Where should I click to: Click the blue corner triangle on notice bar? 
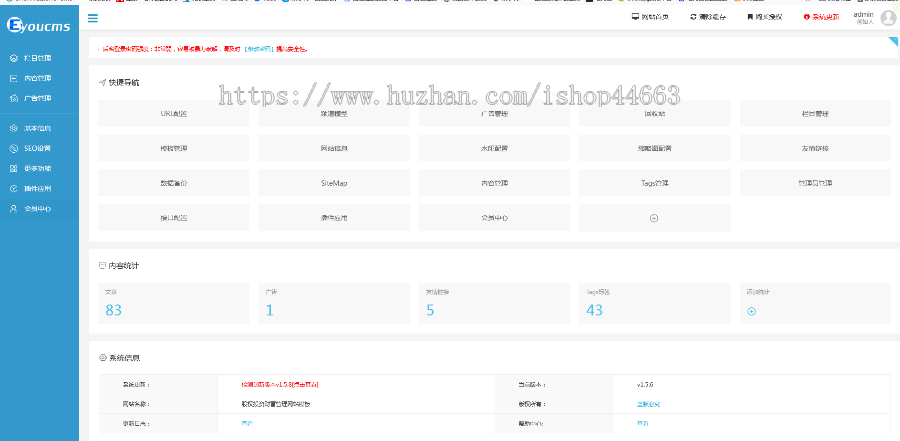(x=893, y=41)
